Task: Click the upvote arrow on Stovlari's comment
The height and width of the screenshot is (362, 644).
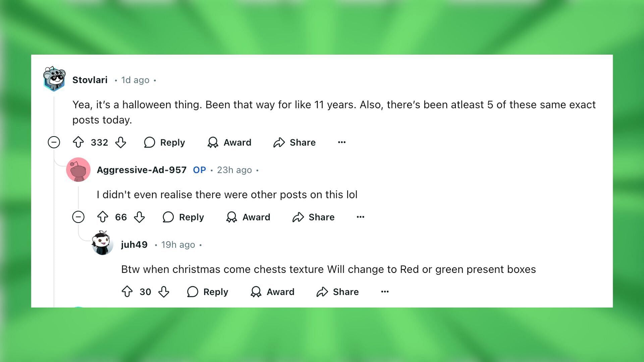Action: [x=77, y=142]
